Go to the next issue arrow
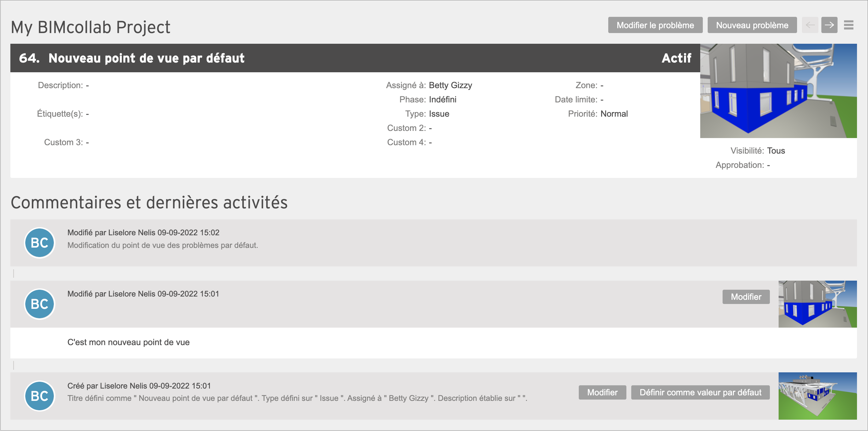The image size is (868, 431). [829, 25]
